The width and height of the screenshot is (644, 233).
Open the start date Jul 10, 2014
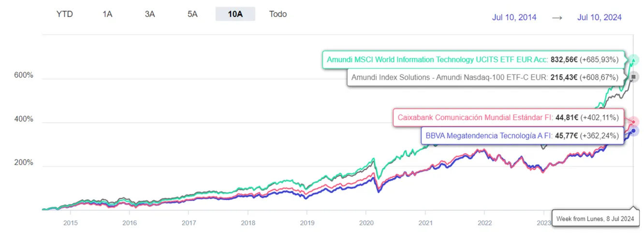[514, 17]
